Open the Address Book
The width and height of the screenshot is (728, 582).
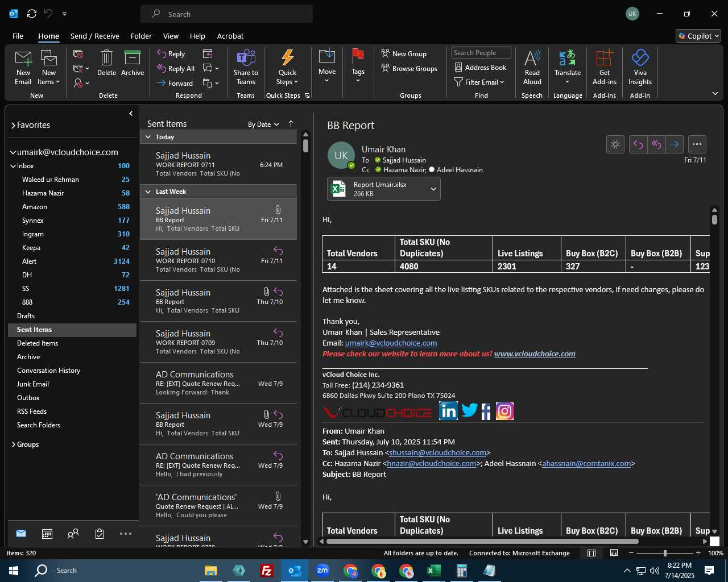481,68
